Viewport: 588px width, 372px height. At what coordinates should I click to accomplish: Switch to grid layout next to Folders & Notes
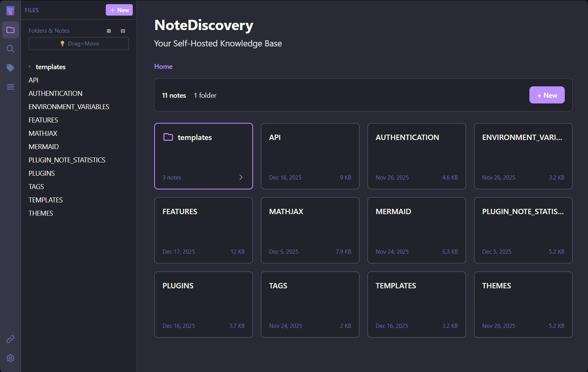tap(109, 30)
